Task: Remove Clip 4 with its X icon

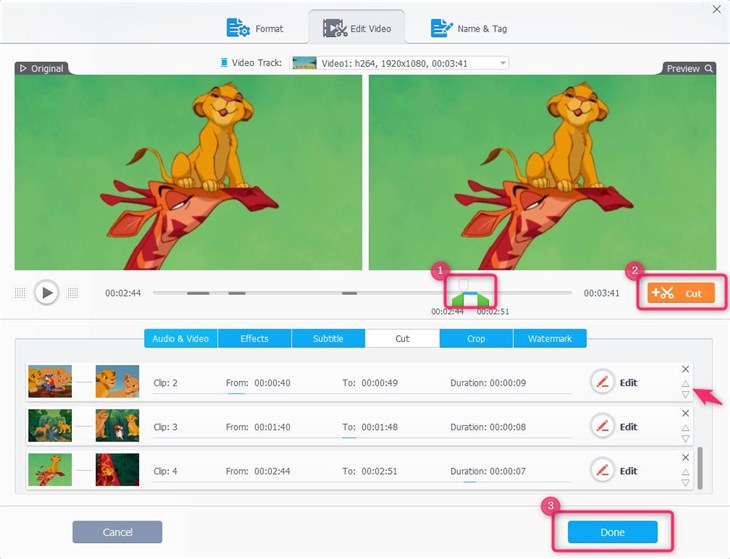Action: (685, 458)
